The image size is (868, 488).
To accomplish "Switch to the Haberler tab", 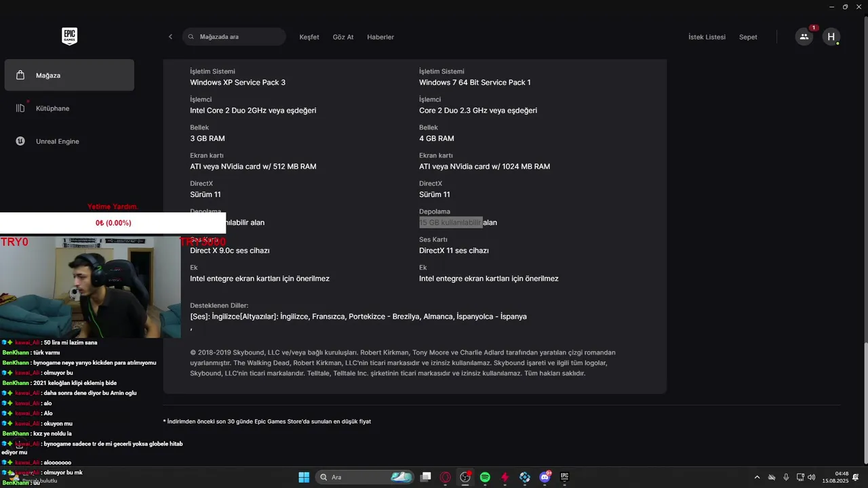I will (x=380, y=37).
